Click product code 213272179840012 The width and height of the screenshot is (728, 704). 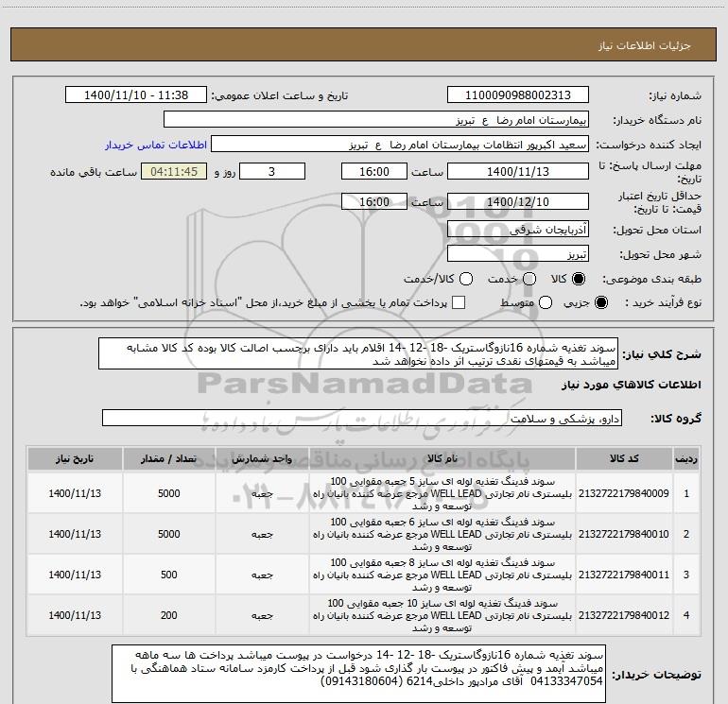[624, 615]
